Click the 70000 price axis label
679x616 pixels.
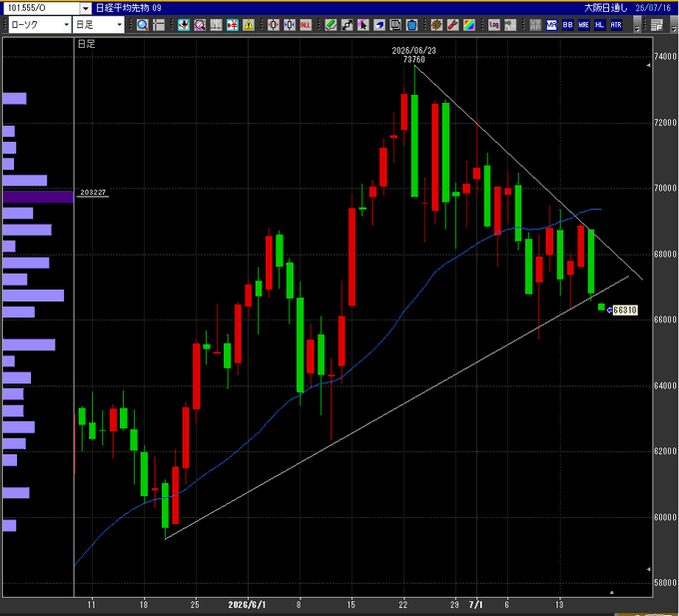point(665,188)
